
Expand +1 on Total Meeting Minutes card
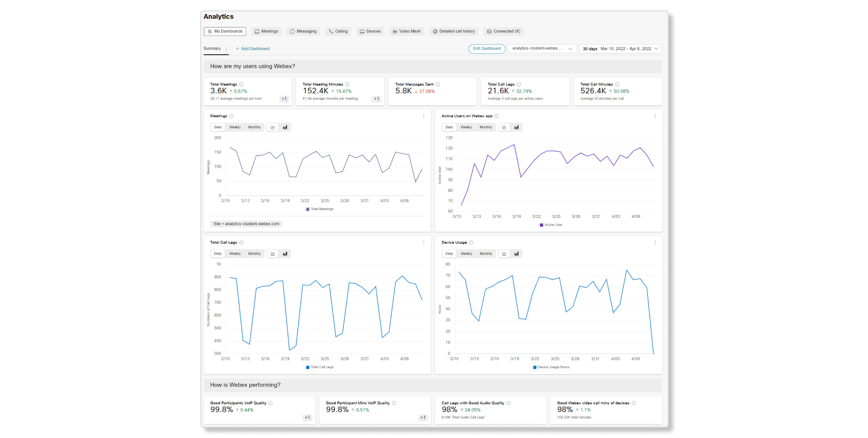point(376,99)
